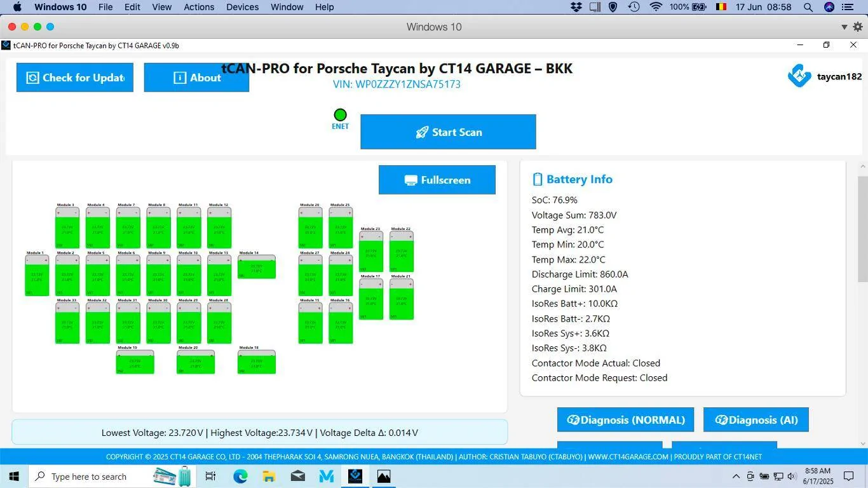Launch Microsoft Edge from the taskbar

[240, 476]
